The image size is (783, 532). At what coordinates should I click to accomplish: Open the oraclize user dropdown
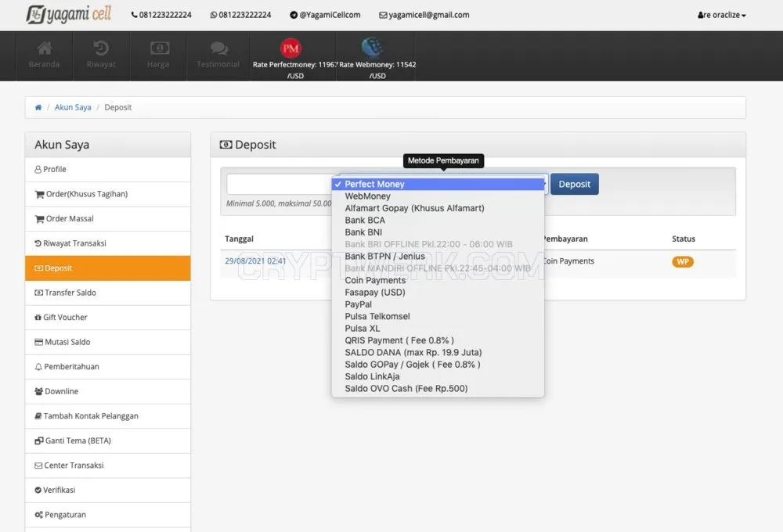click(722, 15)
